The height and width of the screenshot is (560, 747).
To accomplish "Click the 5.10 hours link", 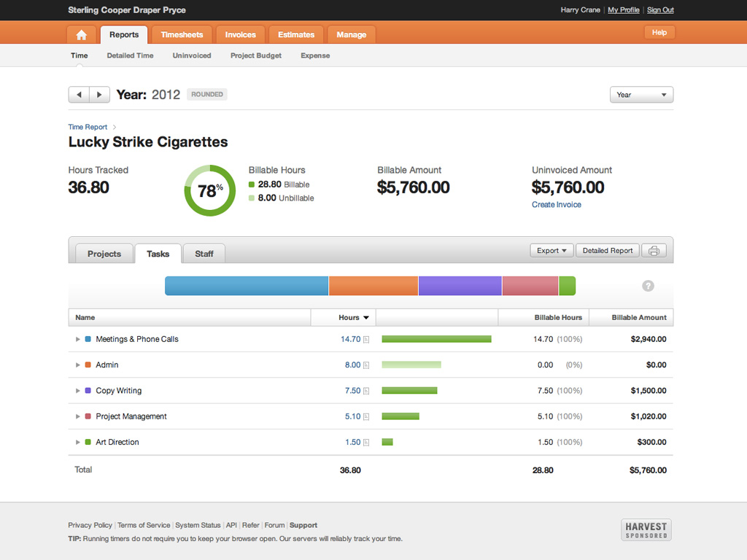I will [x=352, y=416].
